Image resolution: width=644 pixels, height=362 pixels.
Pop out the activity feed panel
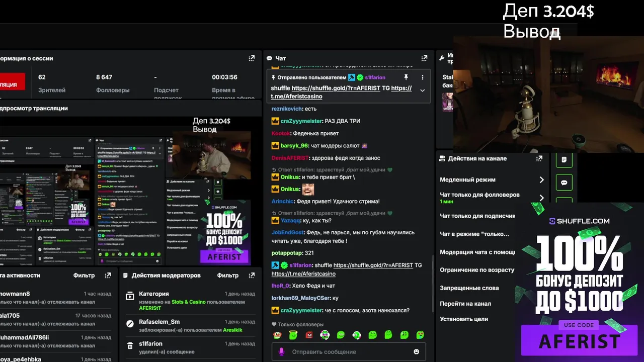point(108,276)
